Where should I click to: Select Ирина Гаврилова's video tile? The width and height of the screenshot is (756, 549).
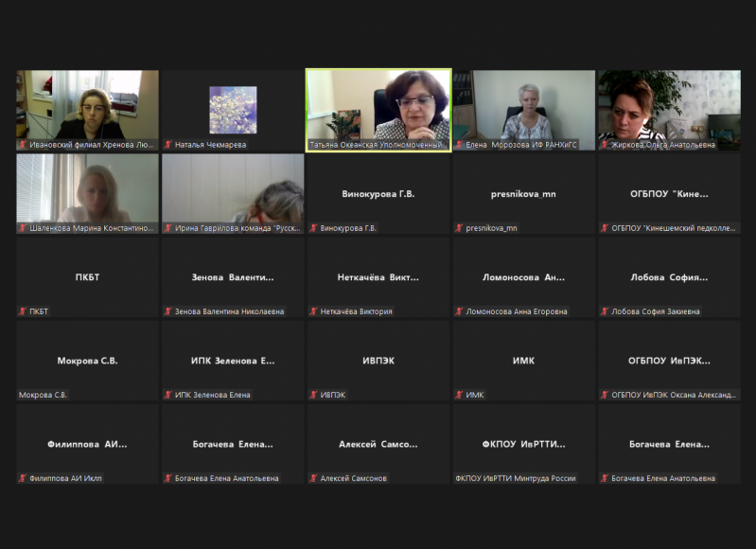(233, 187)
